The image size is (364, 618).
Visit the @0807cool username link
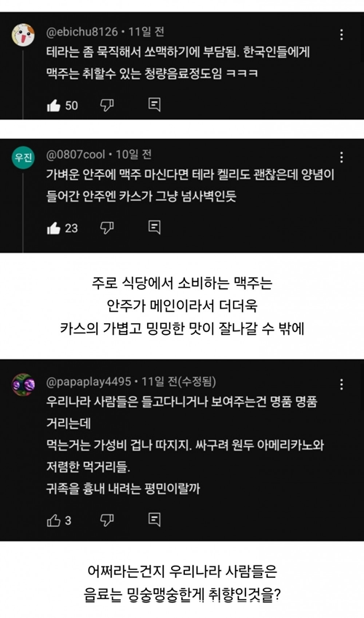tap(76, 154)
